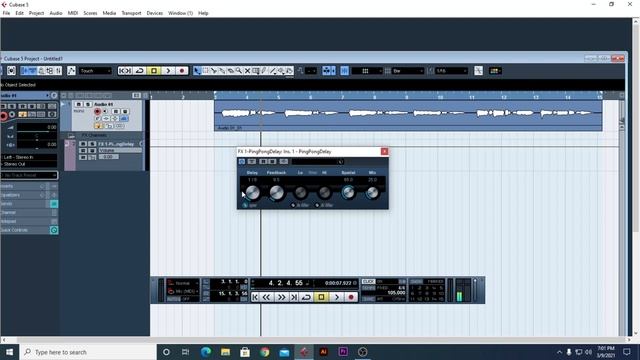
Task: Open Stereo Out output routing
Action: click(x=29, y=164)
